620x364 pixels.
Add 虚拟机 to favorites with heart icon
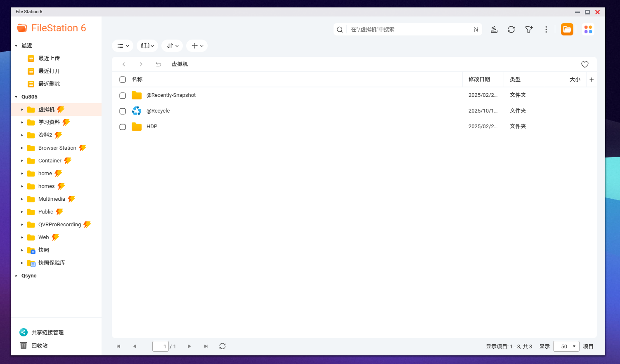(x=585, y=64)
